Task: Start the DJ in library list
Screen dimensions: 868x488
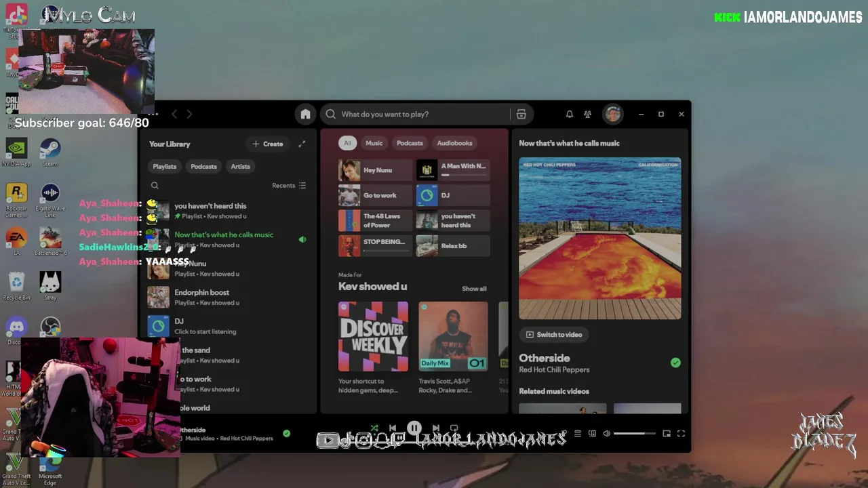Action: tap(227, 326)
